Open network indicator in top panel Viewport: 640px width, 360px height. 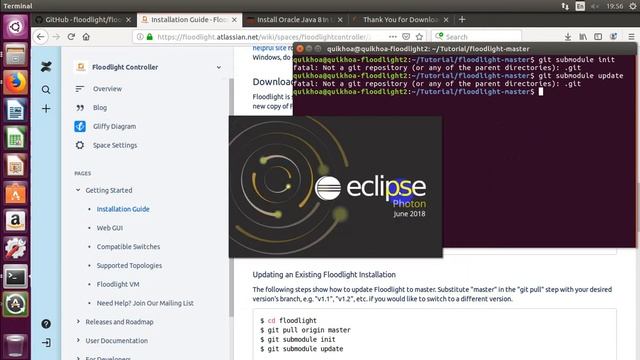click(565, 6)
